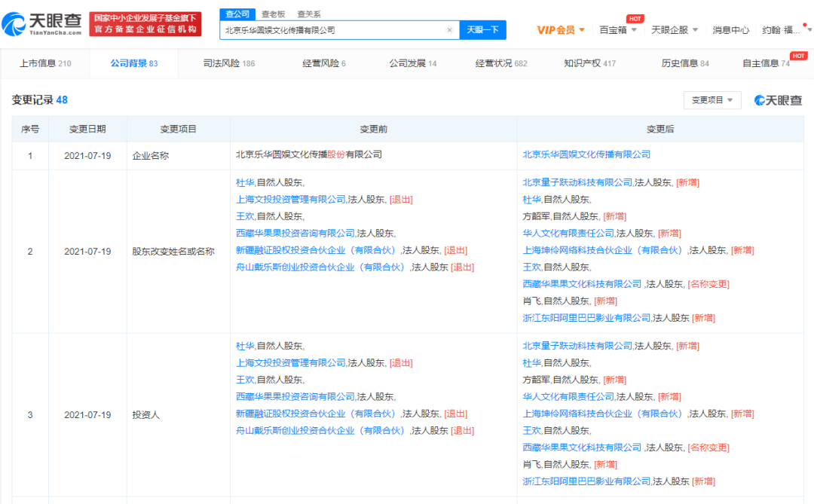
Task: Open the 司法风险 tab
Action: (229, 63)
